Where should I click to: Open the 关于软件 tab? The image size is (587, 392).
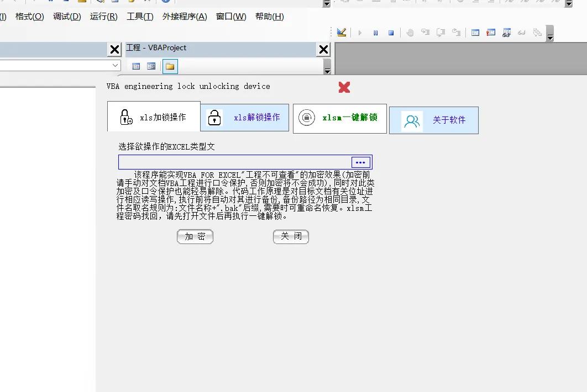(434, 120)
